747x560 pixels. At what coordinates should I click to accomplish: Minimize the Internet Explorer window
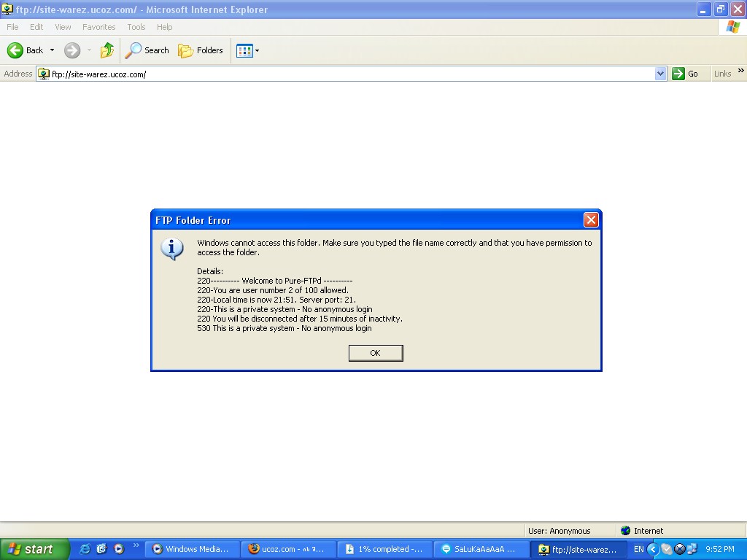pos(703,9)
